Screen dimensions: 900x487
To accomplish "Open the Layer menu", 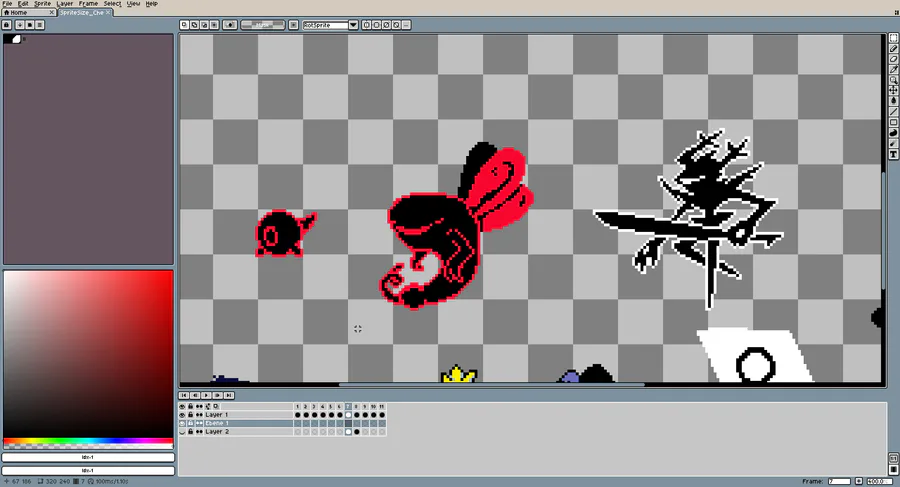I will click(x=65, y=3).
